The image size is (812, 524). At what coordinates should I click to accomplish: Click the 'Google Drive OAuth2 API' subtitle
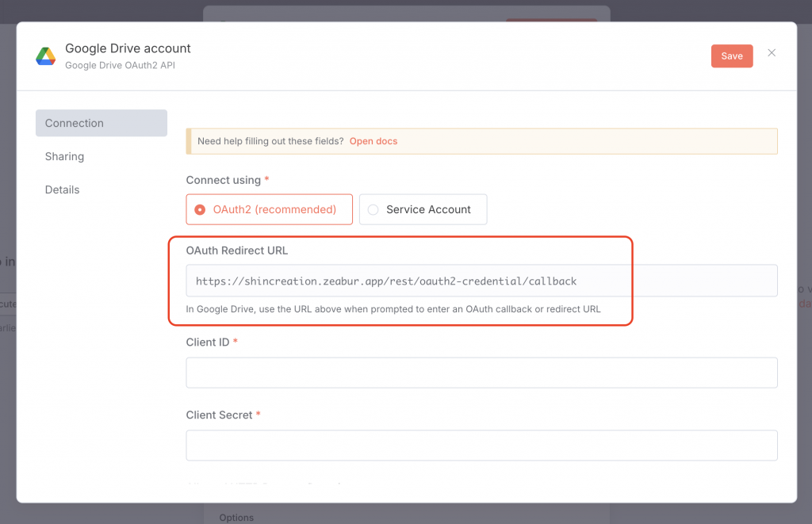[x=121, y=65]
